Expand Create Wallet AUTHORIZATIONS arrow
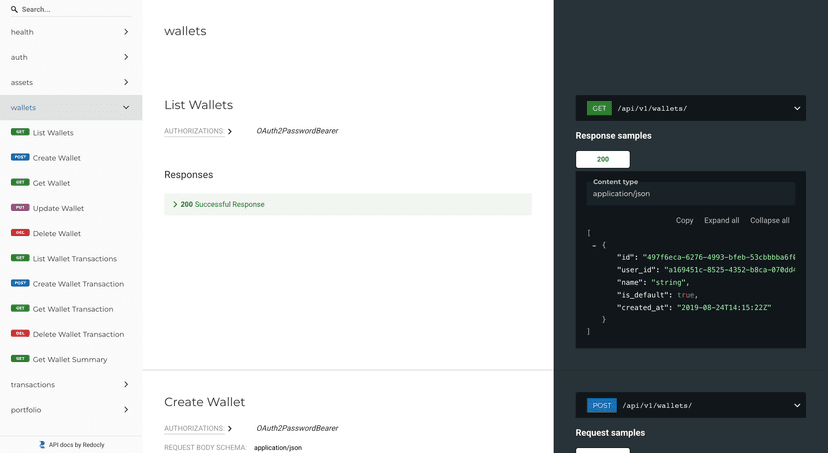 [230, 429]
